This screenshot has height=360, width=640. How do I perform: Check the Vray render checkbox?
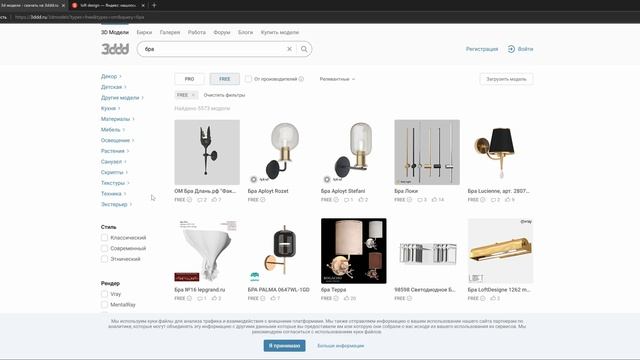coord(104,294)
